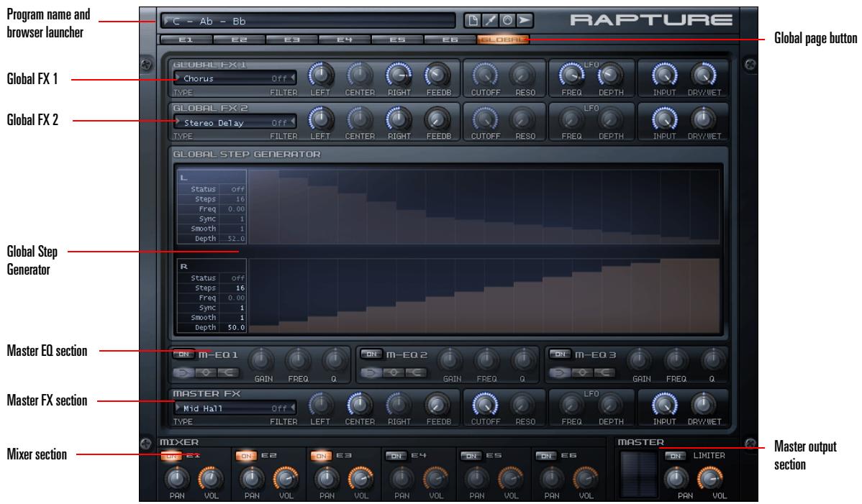Click the circular dial icon in top toolbar
The width and height of the screenshot is (862, 504).
(507, 21)
